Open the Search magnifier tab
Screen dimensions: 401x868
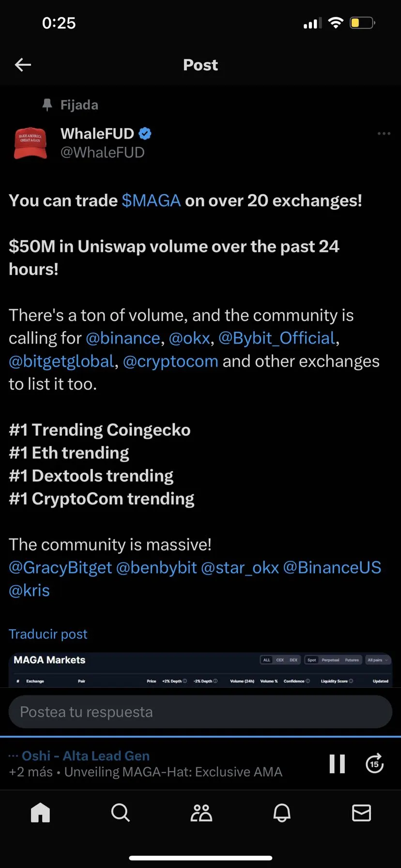120,813
